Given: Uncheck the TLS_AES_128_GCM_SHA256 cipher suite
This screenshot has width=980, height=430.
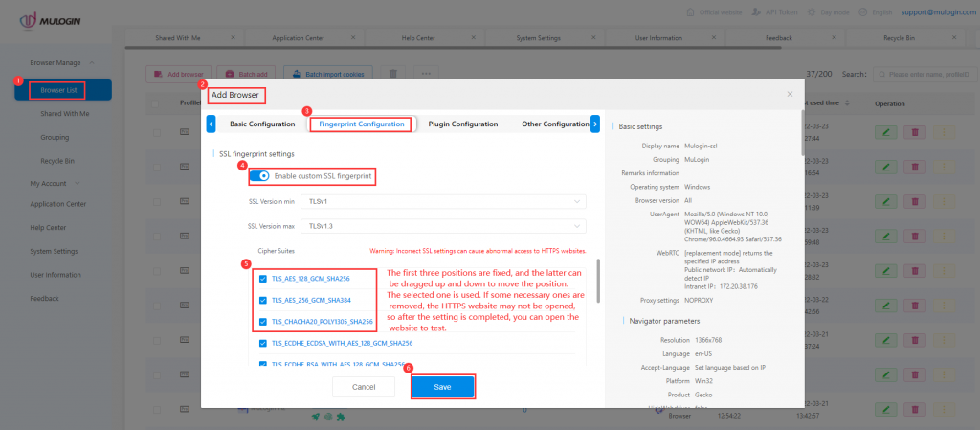Looking at the screenshot, I should coord(263,279).
